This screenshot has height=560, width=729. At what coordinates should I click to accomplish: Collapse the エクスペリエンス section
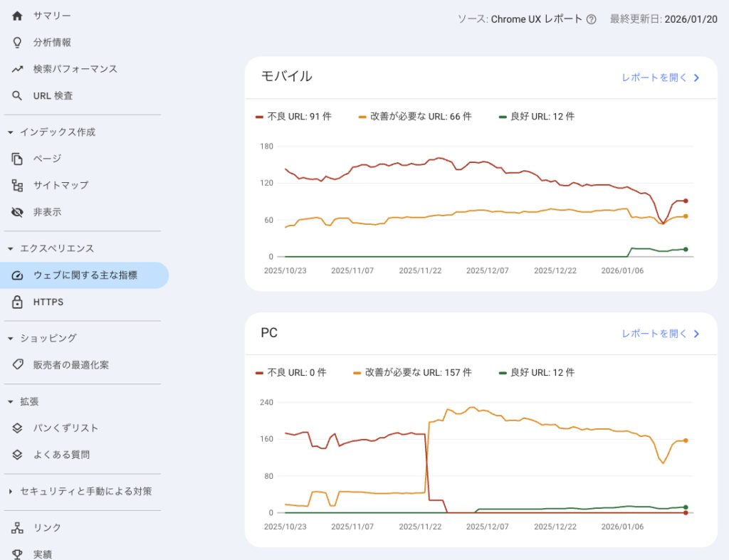pos(10,249)
